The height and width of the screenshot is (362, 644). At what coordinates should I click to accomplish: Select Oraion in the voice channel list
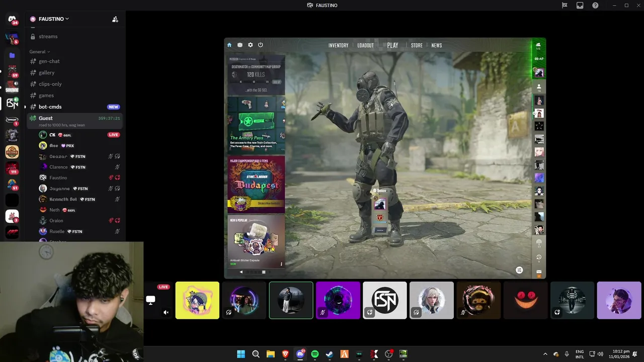[79, 221]
